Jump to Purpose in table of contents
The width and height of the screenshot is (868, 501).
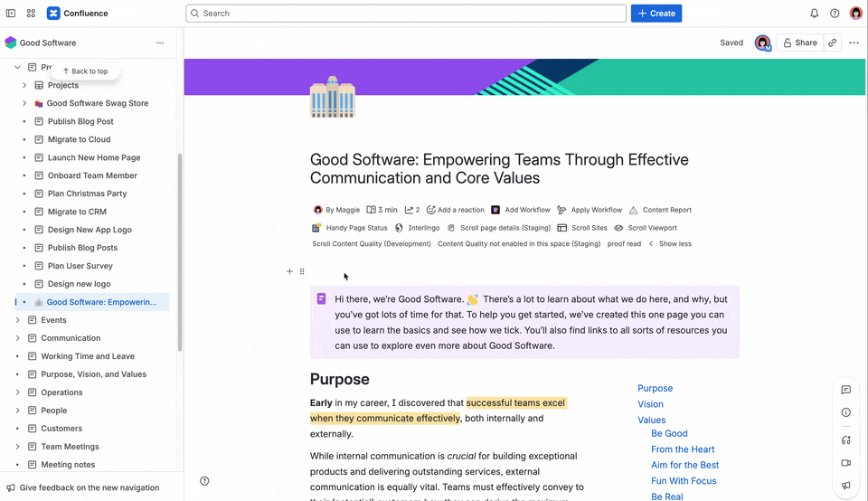[x=655, y=389]
